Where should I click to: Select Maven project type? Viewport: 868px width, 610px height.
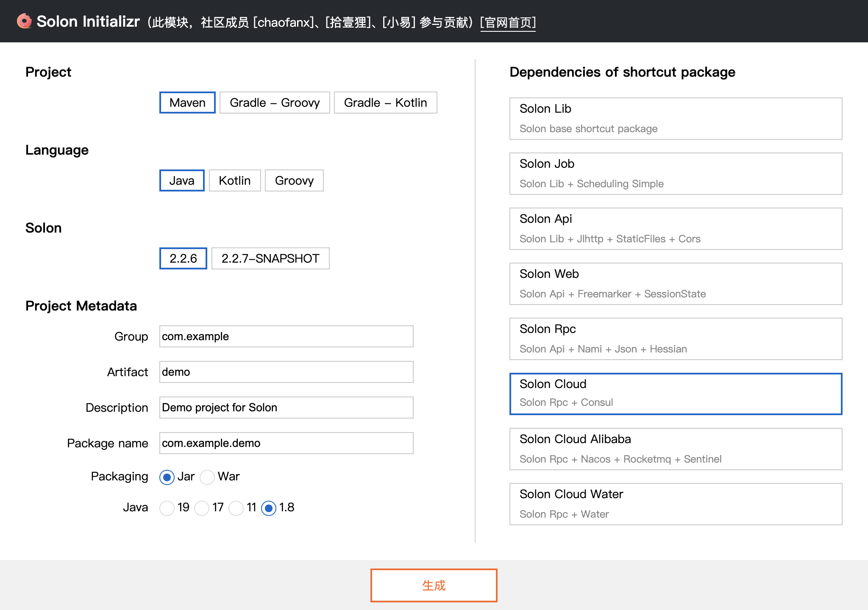coord(187,103)
